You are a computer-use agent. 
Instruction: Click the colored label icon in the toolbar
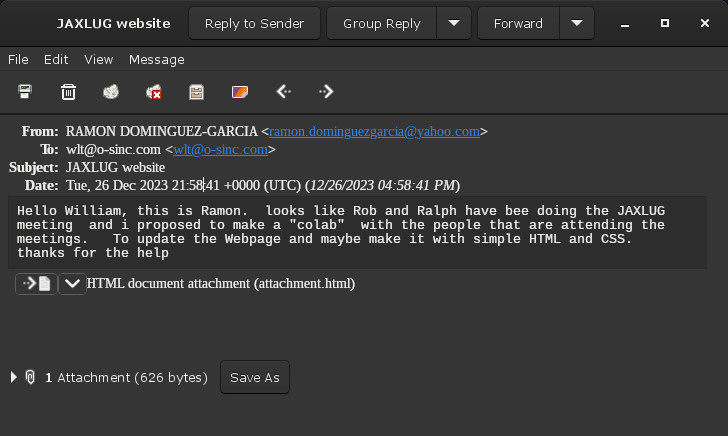[240, 91]
